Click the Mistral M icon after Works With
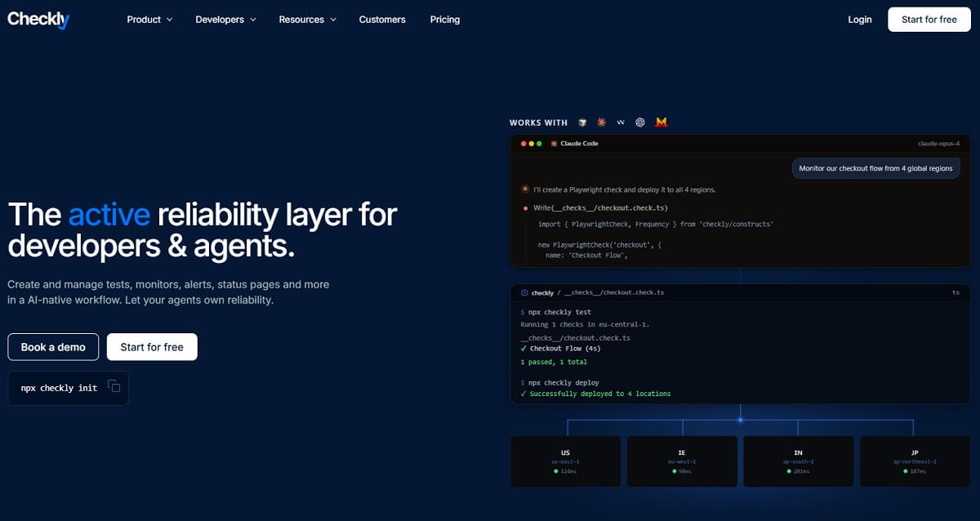The height and width of the screenshot is (521, 980). pos(661,122)
